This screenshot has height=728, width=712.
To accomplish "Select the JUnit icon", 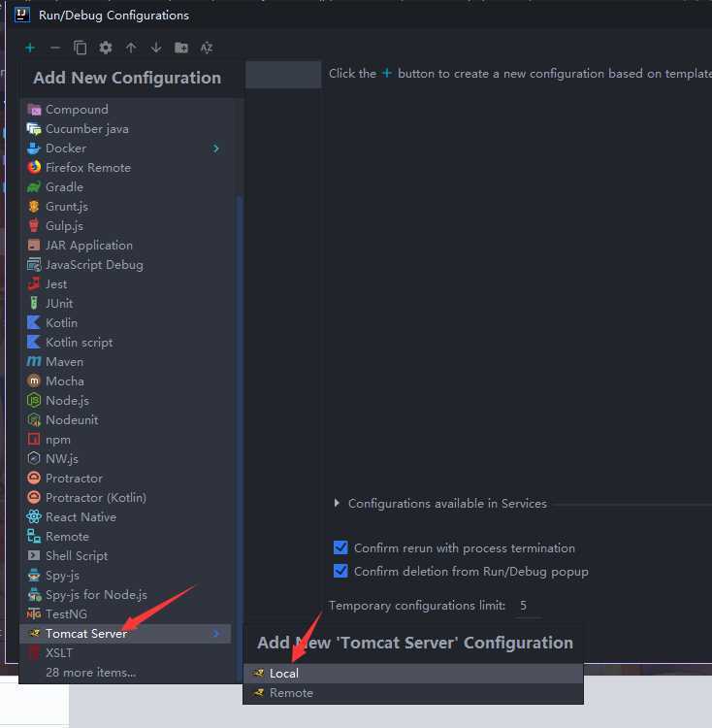I will click(x=34, y=303).
